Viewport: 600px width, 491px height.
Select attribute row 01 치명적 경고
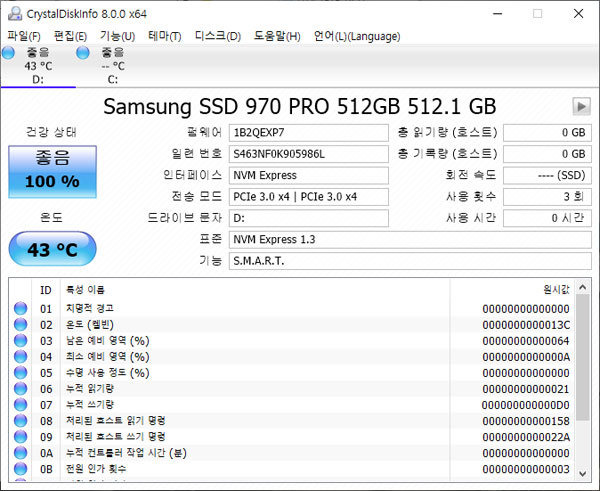pyautogui.click(x=292, y=308)
